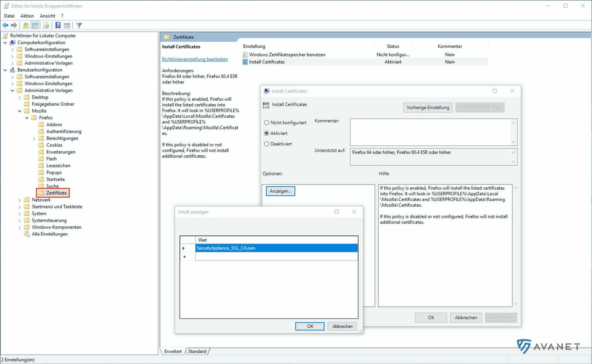Click the Richtlinieneinstellung bearbeiten link
The image size is (592, 364).
click(195, 59)
